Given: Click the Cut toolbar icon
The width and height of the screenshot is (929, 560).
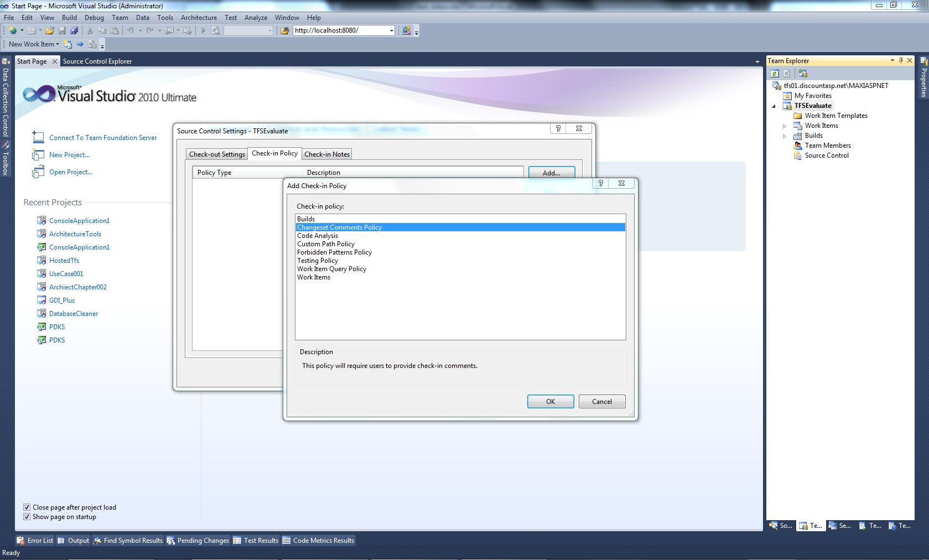Looking at the screenshot, I should click(x=90, y=30).
